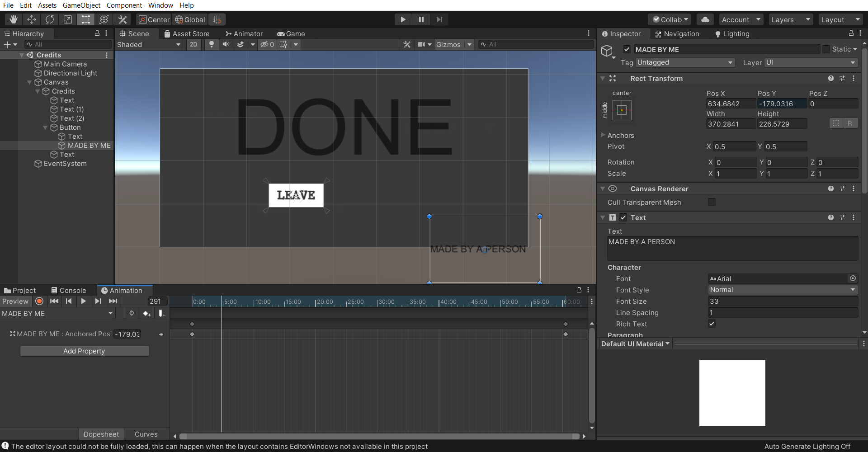Image resolution: width=868 pixels, height=452 pixels.
Task: Uncheck the Rich Text checkbox
Action: click(712, 324)
